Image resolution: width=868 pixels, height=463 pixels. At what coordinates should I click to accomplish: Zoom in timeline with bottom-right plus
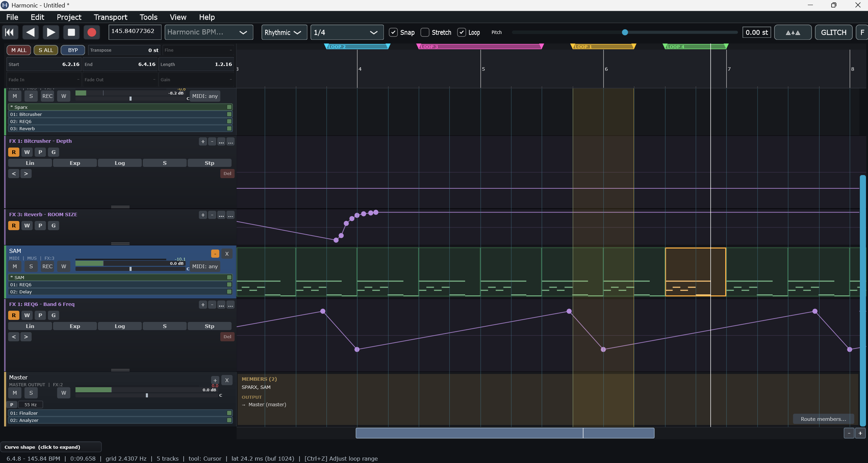[860, 433]
